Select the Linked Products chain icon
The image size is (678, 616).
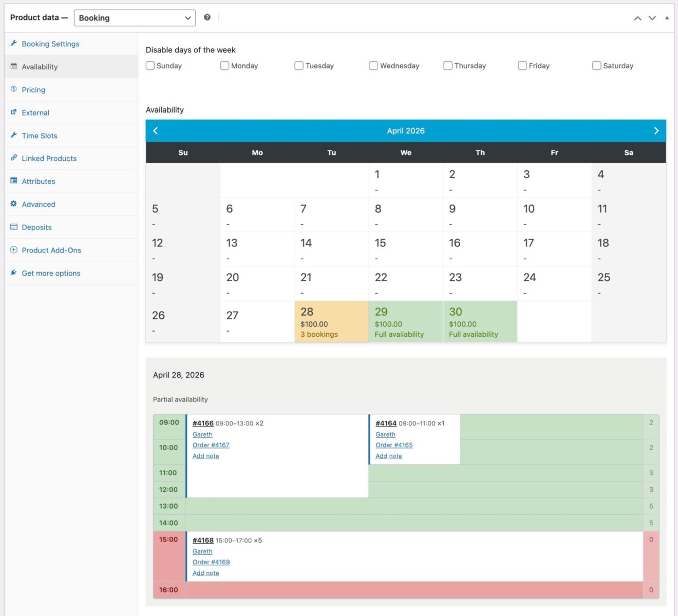[x=14, y=158]
